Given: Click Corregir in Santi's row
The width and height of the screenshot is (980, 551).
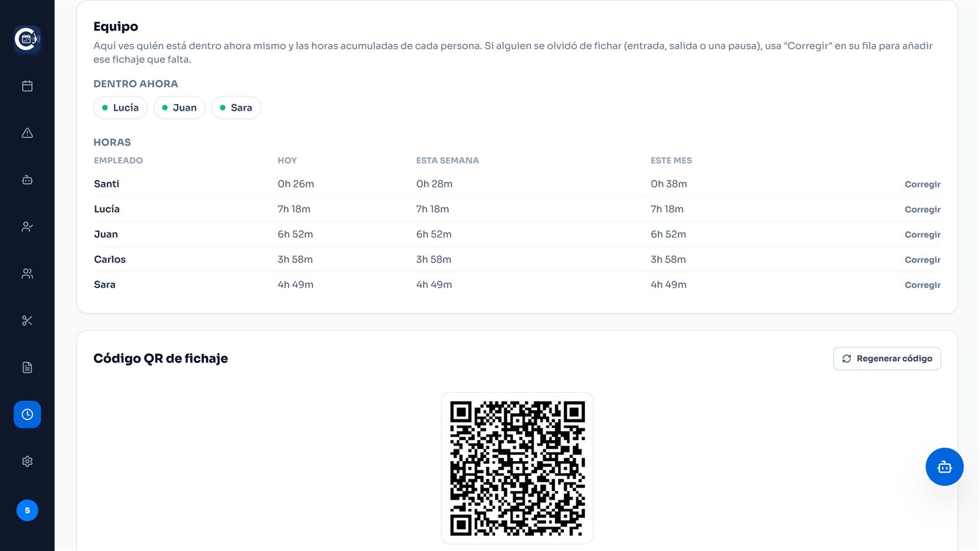Looking at the screenshot, I should 922,184.
